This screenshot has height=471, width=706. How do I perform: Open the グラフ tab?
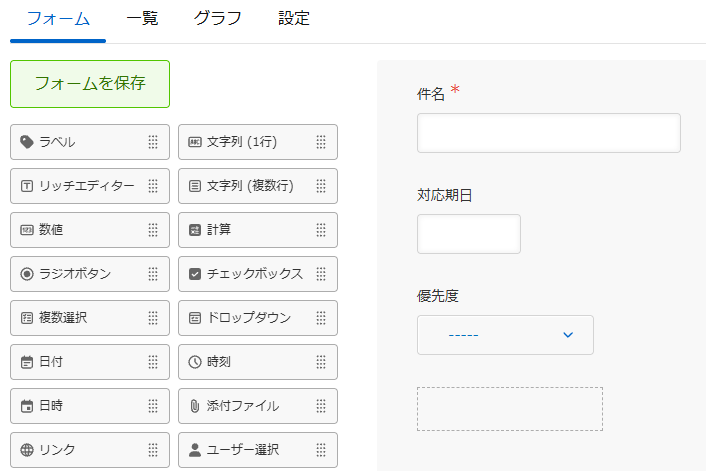[x=218, y=19]
